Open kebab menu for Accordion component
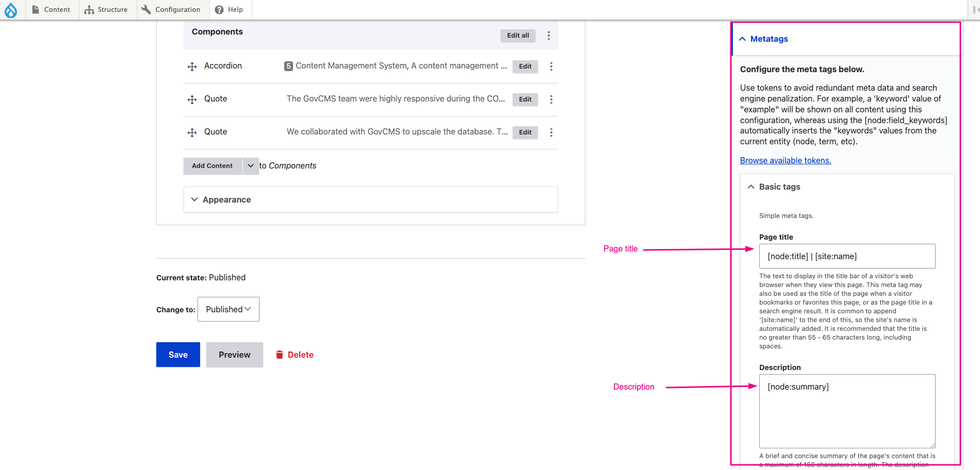 pyautogui.click(x=551, y=66)
